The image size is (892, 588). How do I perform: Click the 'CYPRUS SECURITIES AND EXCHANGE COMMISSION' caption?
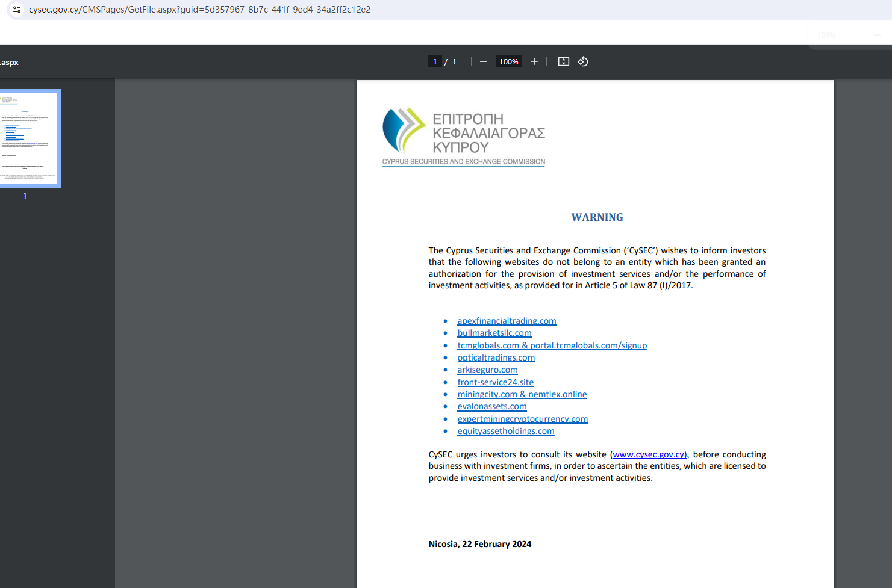(x=464, y=162)
